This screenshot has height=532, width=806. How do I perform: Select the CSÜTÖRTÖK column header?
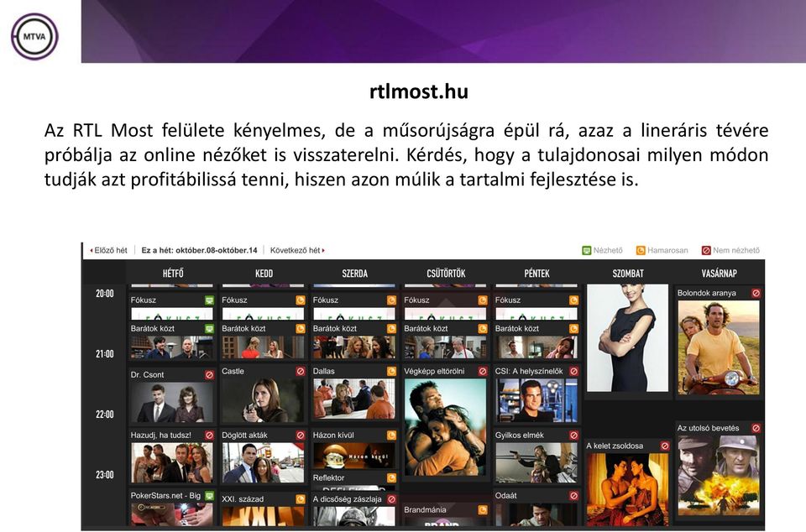[446, 274]
